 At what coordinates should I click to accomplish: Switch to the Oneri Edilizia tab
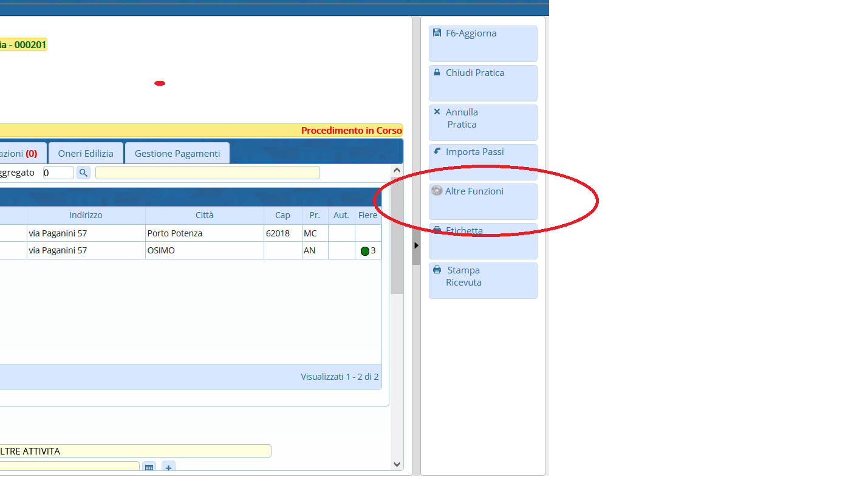click(x=86, y=154)
